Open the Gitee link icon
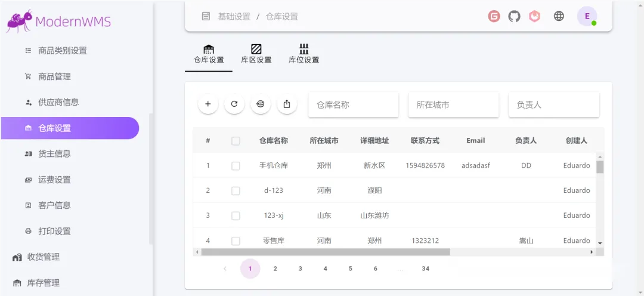644x296 pixels. (494, 16)
